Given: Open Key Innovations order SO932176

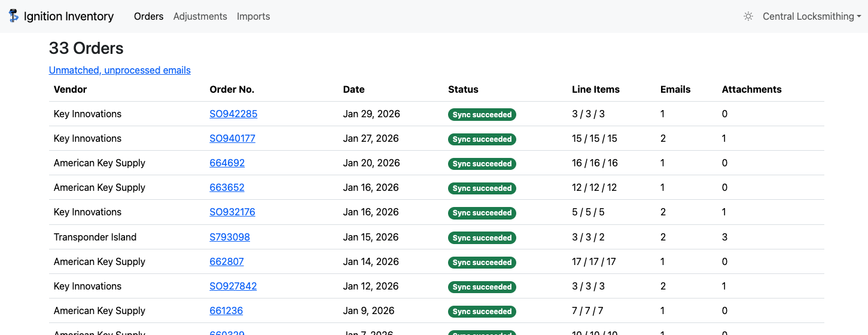Looking at the screenshot, I should 232,212.
